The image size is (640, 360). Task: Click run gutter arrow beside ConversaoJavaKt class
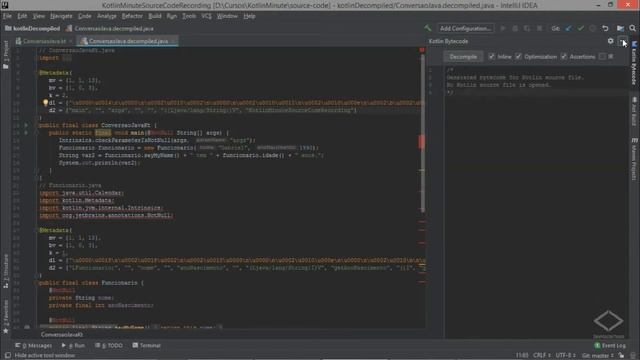(x=26, y=125)
